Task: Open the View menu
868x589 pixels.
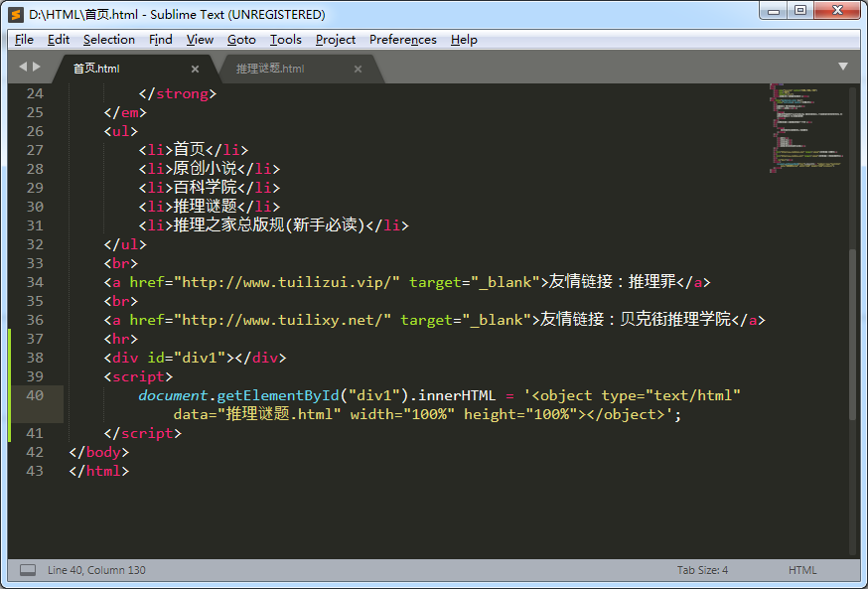Action: tap(200, 40)
